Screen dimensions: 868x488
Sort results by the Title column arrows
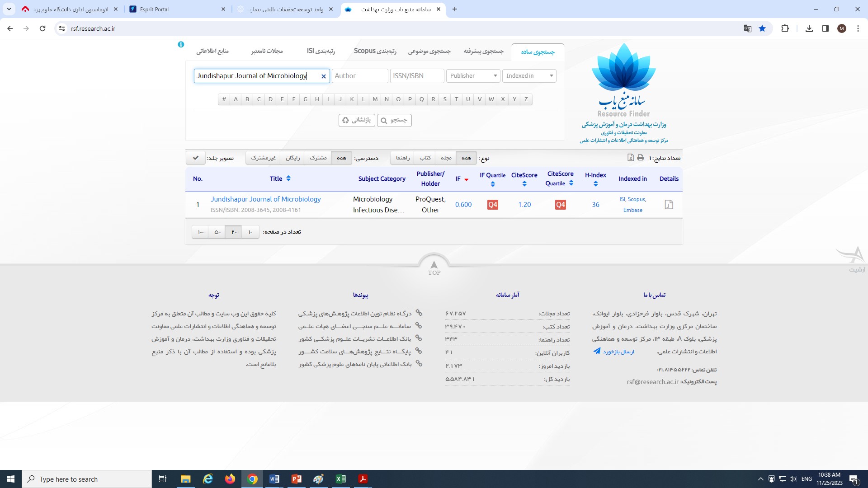point(288,178)
